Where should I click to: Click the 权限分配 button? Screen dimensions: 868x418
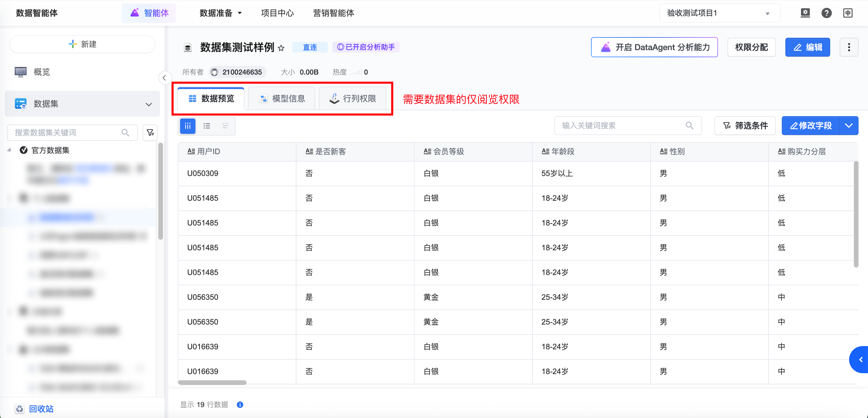(751, 47)
